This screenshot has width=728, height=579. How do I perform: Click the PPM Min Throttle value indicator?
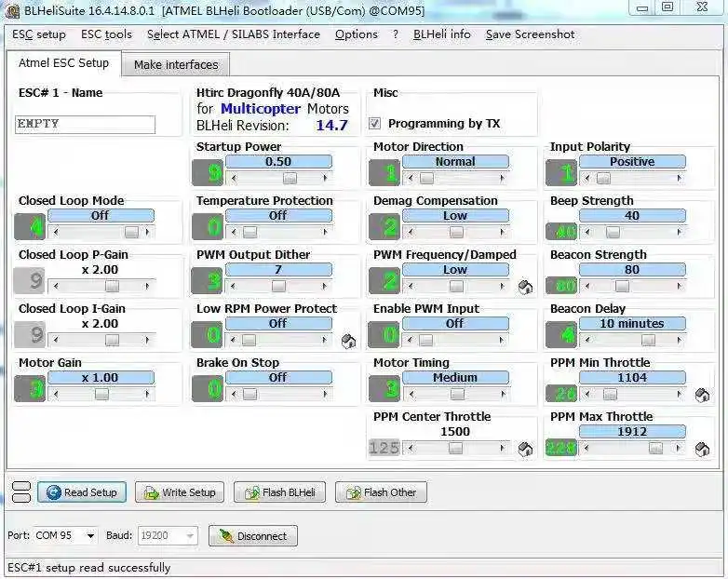click(561, 393)
